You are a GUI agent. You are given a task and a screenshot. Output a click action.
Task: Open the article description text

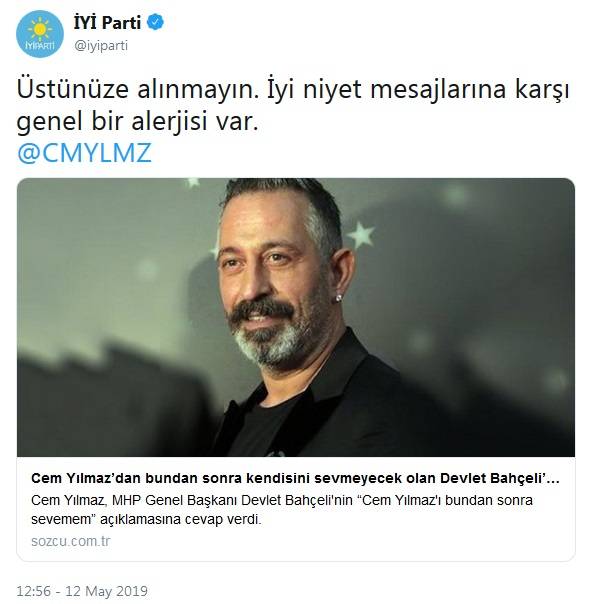click(x=282, y=510)
